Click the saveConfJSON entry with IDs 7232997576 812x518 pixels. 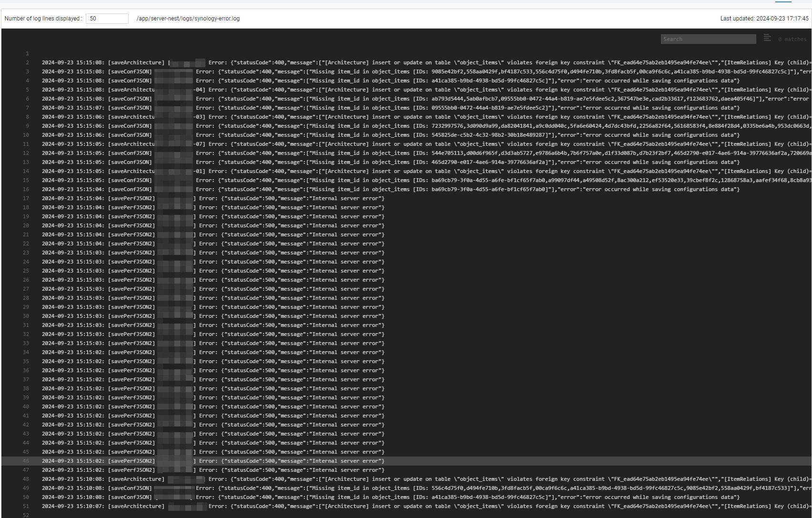[x=426, y=126]
